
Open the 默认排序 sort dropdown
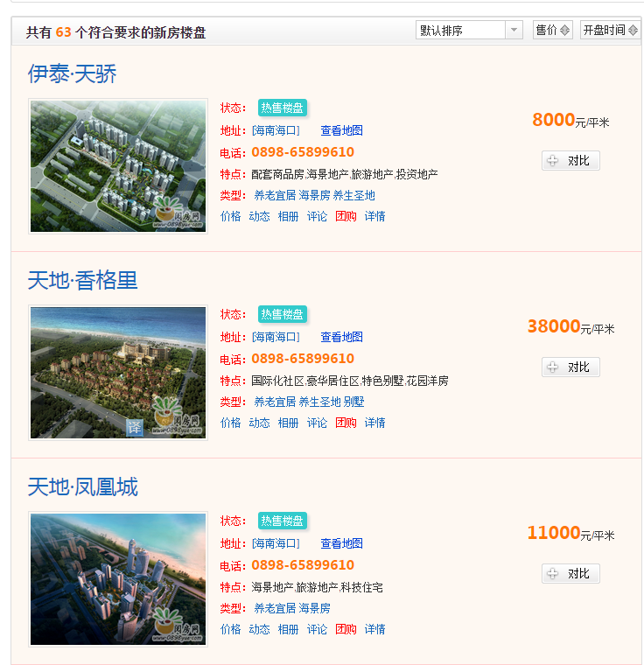click(x=469, y=30)
